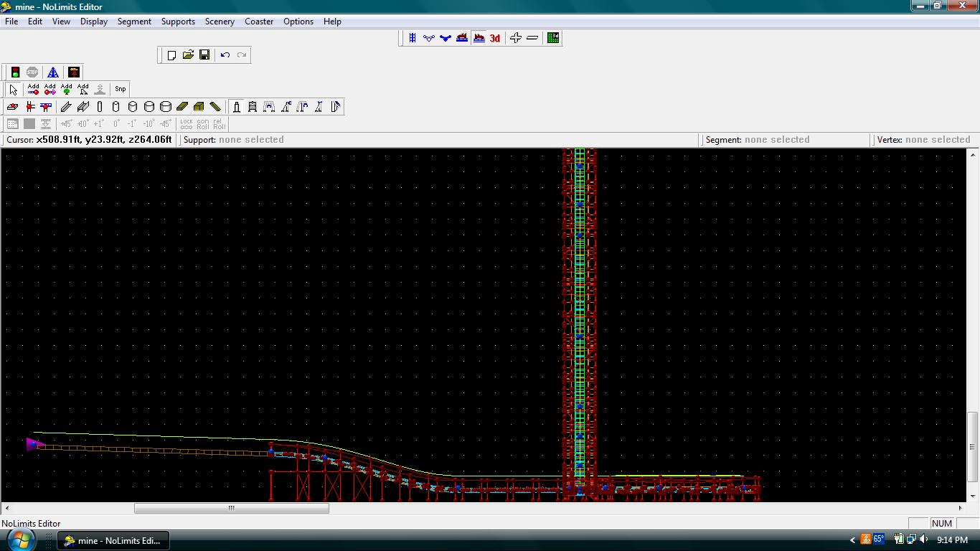
Task: Click the 0° roll reset button
Action: (116, 124)
